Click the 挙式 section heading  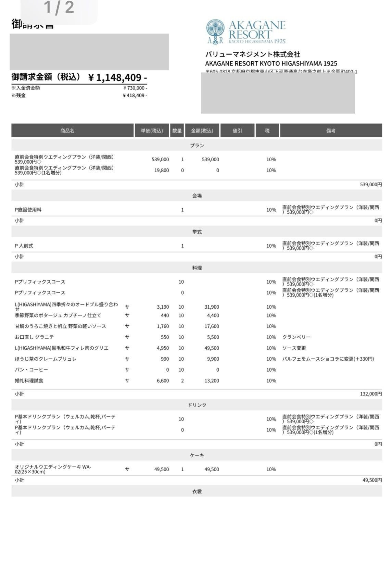pyautogui.click(x=197, y=232)
